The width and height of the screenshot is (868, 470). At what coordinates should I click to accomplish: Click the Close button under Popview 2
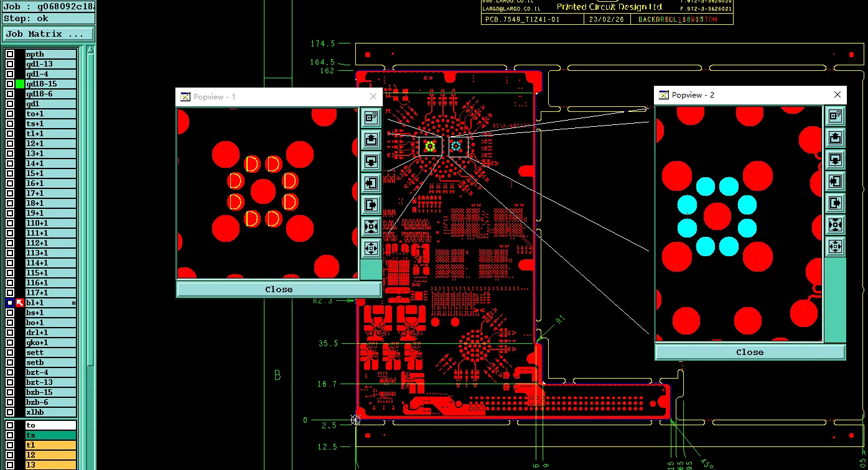point(750,352)
